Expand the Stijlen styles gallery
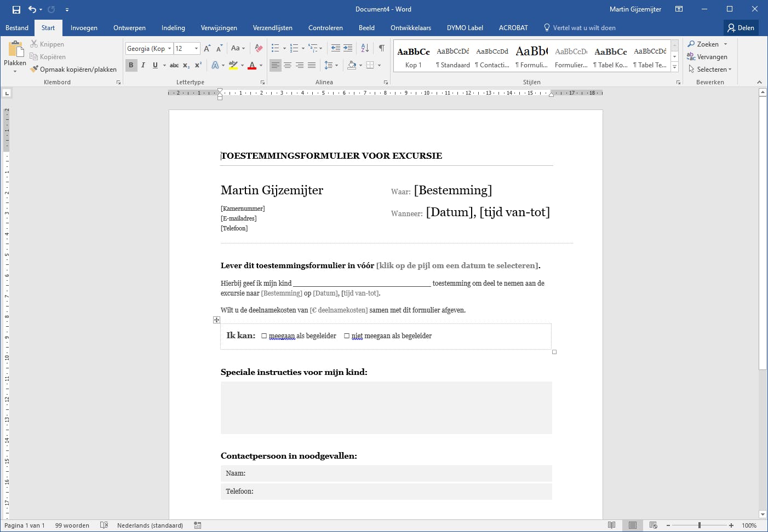The height and width of the screenshot is (532, 768). (x=675, y=67)
